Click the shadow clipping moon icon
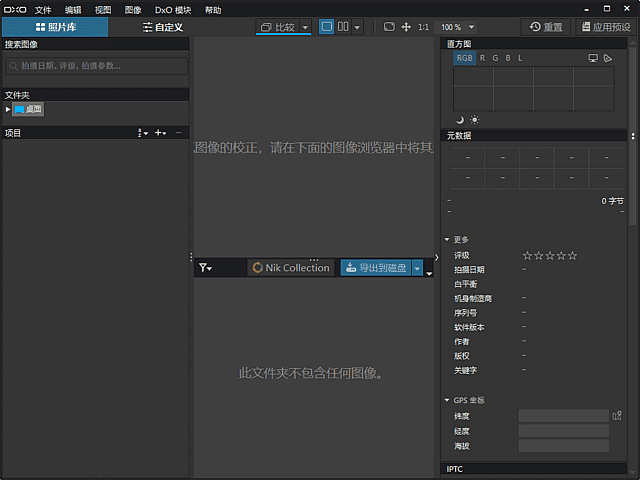The height and width of the screenshot is (480, 640). pyautogui.click(x=460, y=120)
